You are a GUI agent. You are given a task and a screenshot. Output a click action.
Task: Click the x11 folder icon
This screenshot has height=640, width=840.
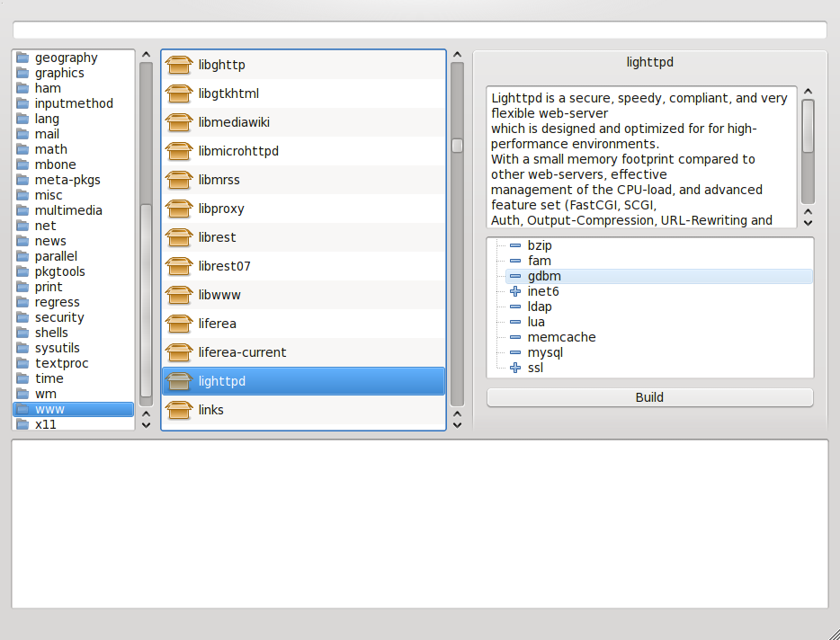[22, 424]
